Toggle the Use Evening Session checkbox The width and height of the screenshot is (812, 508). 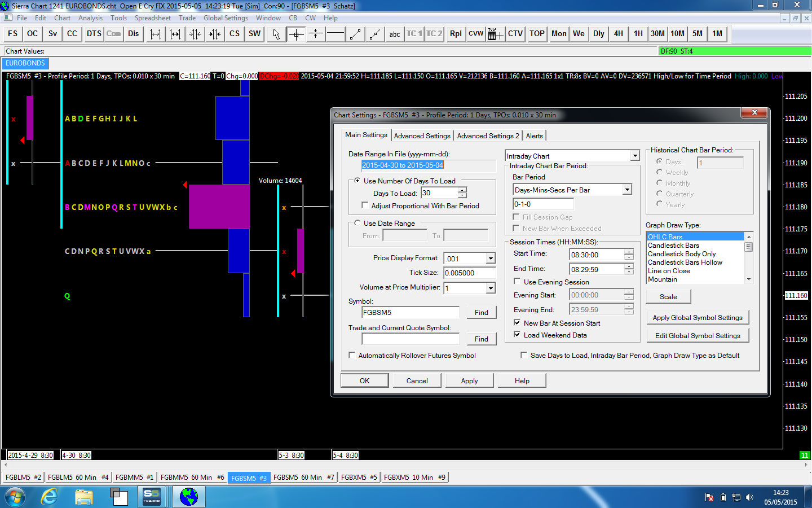pos(517,282)
